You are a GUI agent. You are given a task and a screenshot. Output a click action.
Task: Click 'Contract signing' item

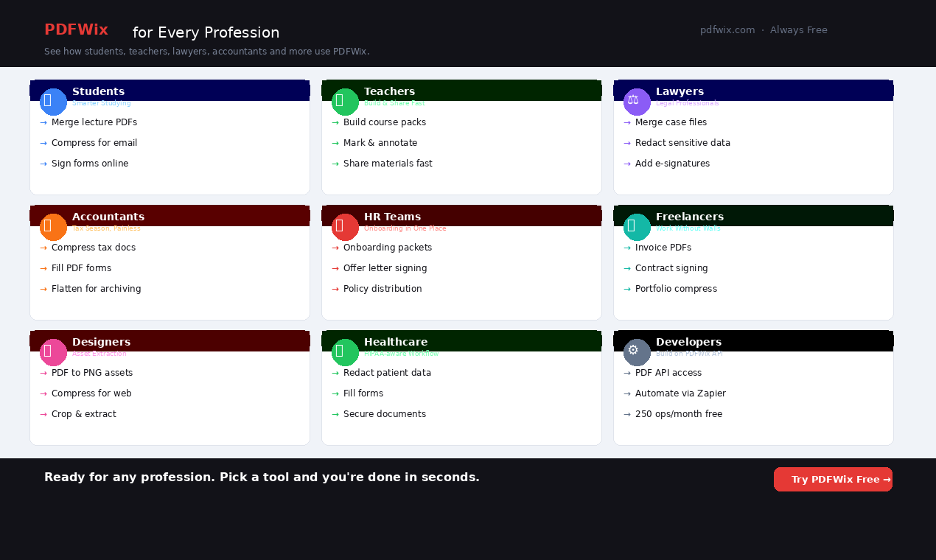coord(671,268)
